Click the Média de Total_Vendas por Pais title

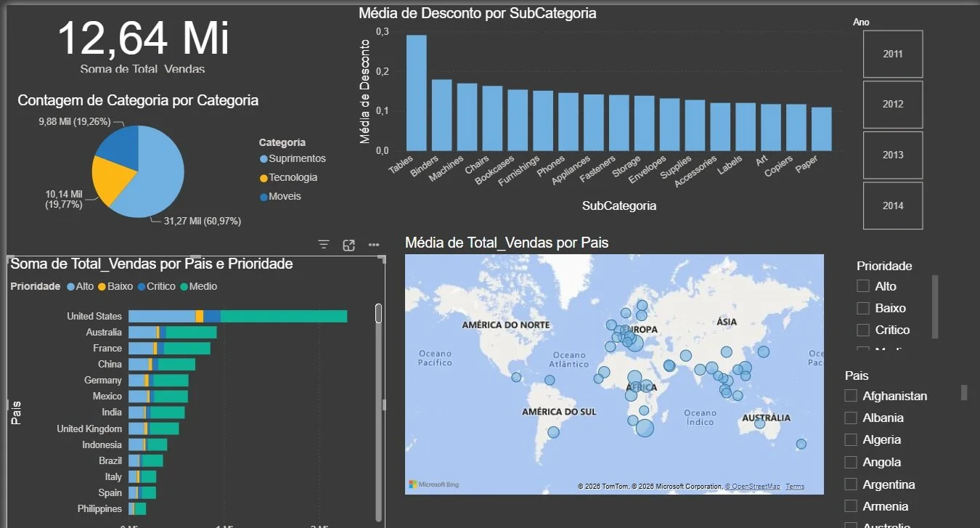coord(507,243)
